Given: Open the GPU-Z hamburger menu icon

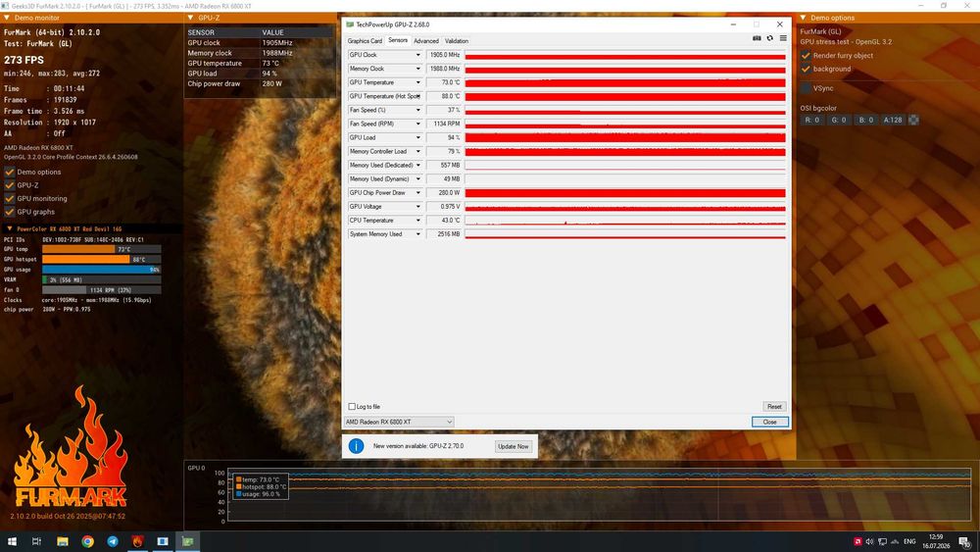Looking at the screenshot, I should pos(783,38).
